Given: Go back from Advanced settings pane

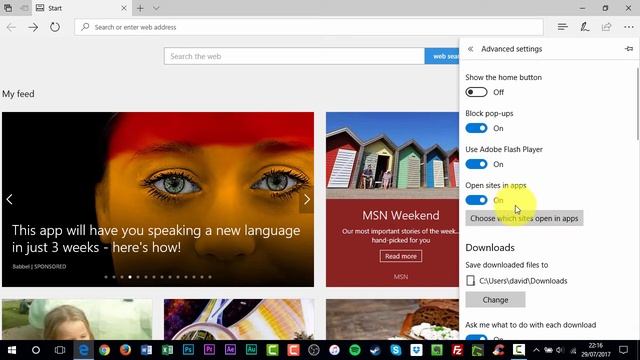Looking at the screenshot, I should (x=470, y=49).
